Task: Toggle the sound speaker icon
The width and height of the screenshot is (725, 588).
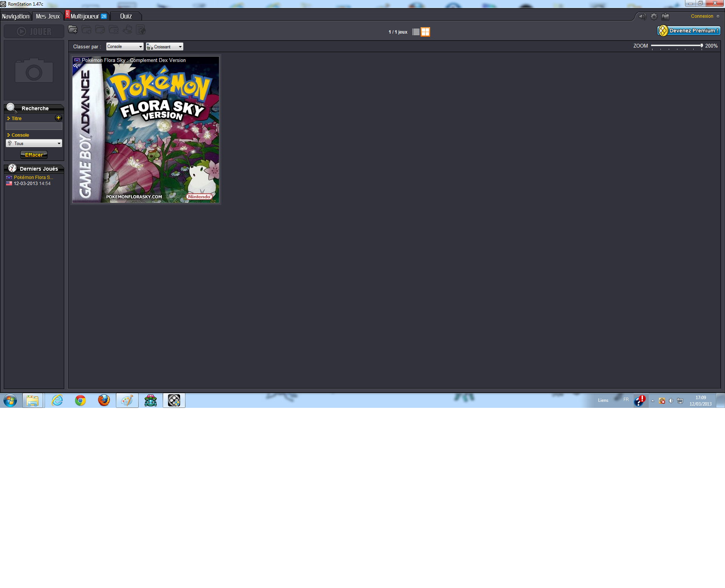Action: tap(642, 17)
